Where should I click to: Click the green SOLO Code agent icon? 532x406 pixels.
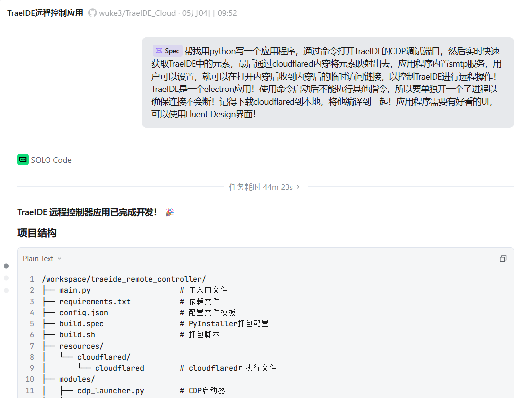coord(23,160)
